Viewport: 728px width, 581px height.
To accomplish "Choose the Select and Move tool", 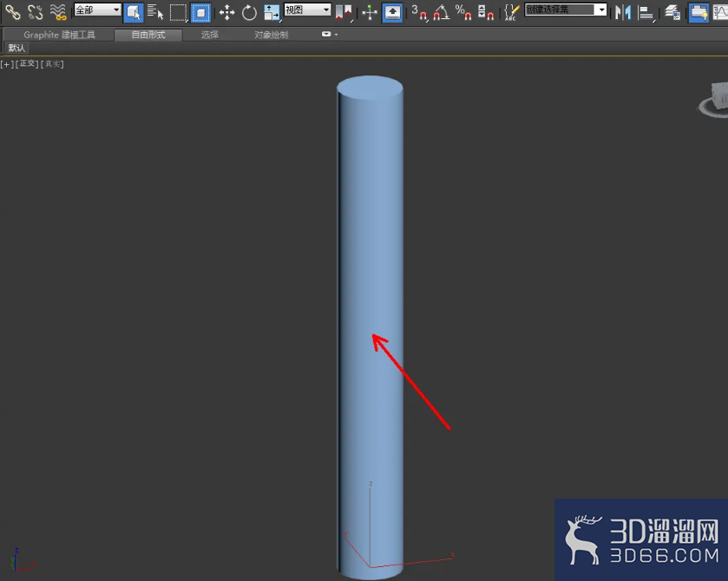I will 226,12.
